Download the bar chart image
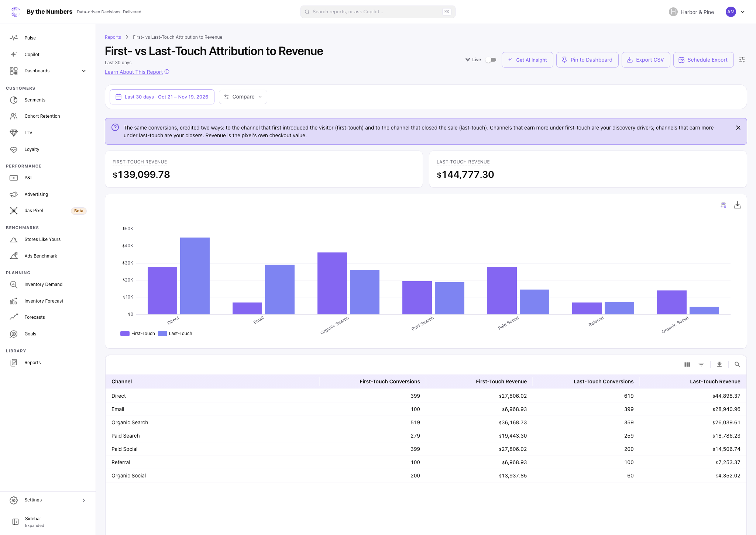Screen dimensions: 756x535 click(738, 205)
